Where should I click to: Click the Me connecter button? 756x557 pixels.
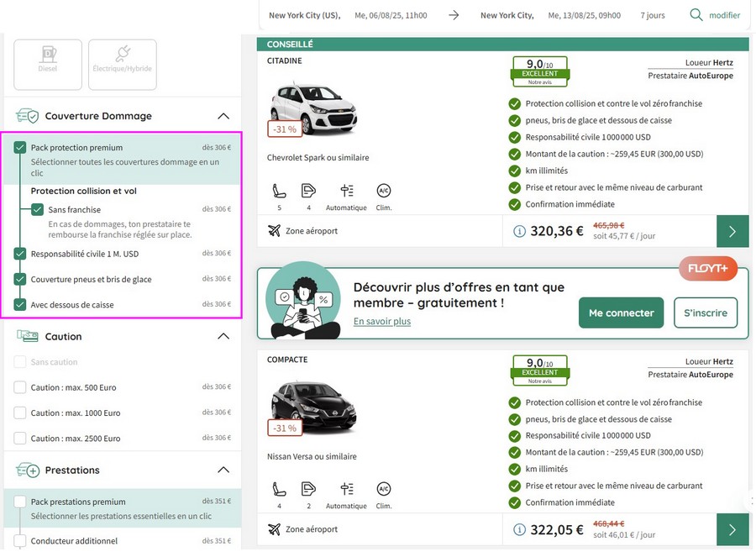click(x=621, y=313)
